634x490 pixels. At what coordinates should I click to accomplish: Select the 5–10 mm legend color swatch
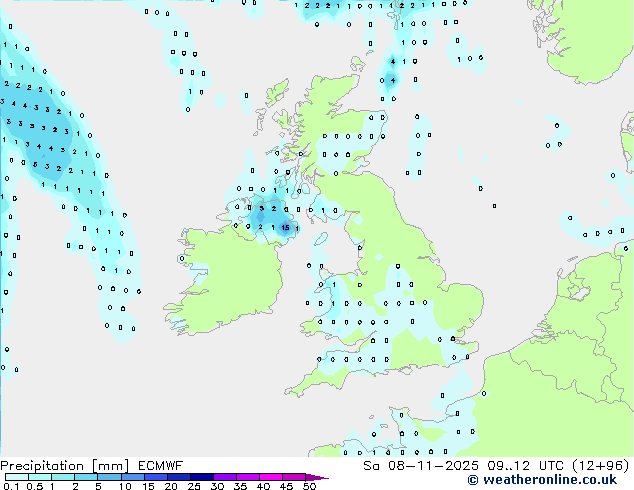pos(109,477)
